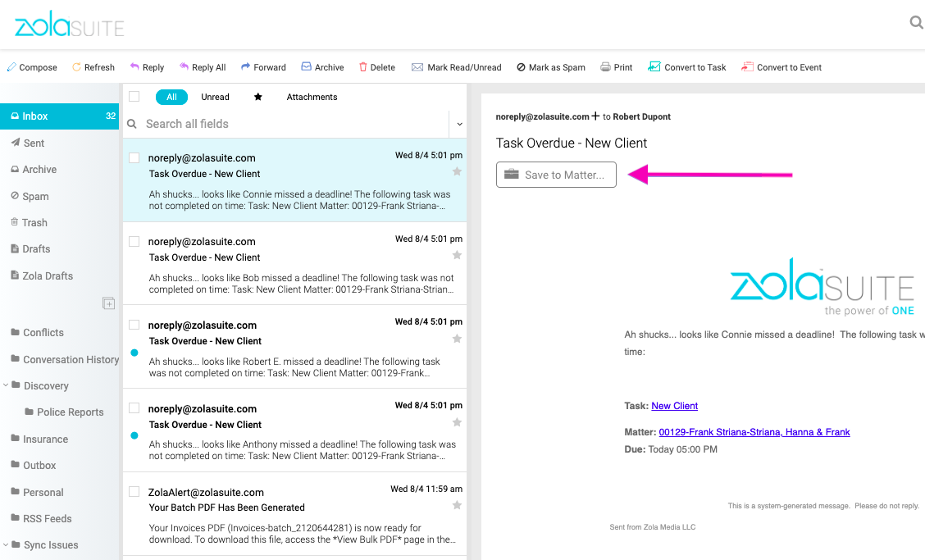Star the first Task Overdue email about Connie
Viewport: 925px width, 560px height.
click(x=457, y=171)
